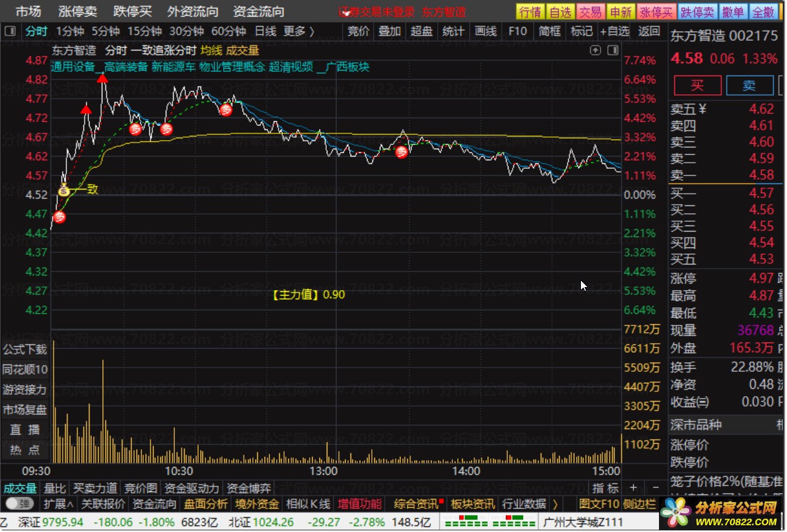This screenshot has width=787, height=532.
Task: Click the 新能源车 sector link
Action: pyautogui.click(x=174, y=67)
